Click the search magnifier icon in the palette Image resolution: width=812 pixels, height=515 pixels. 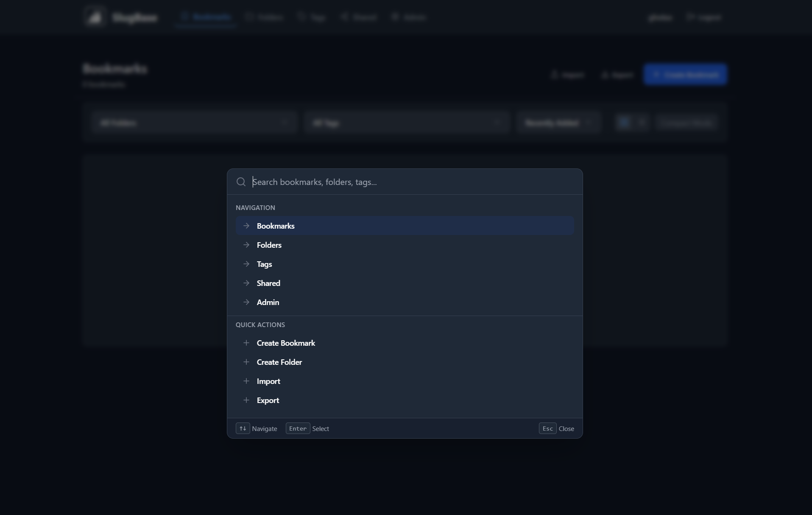point(241,182)
